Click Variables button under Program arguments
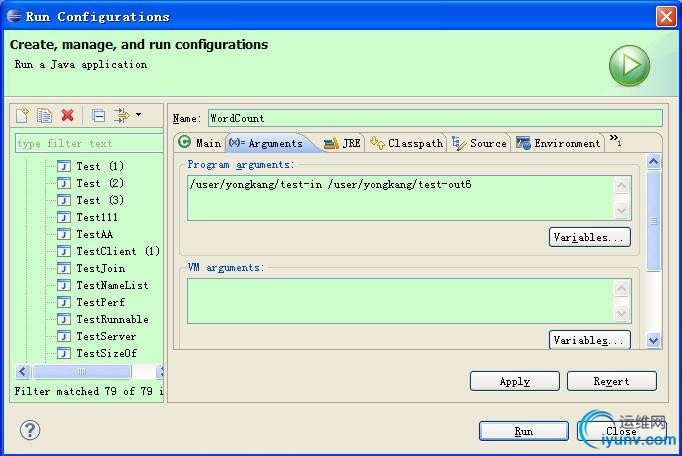Image resolution: width=682 pixels, height=456 pixels. tap(589, 237)
